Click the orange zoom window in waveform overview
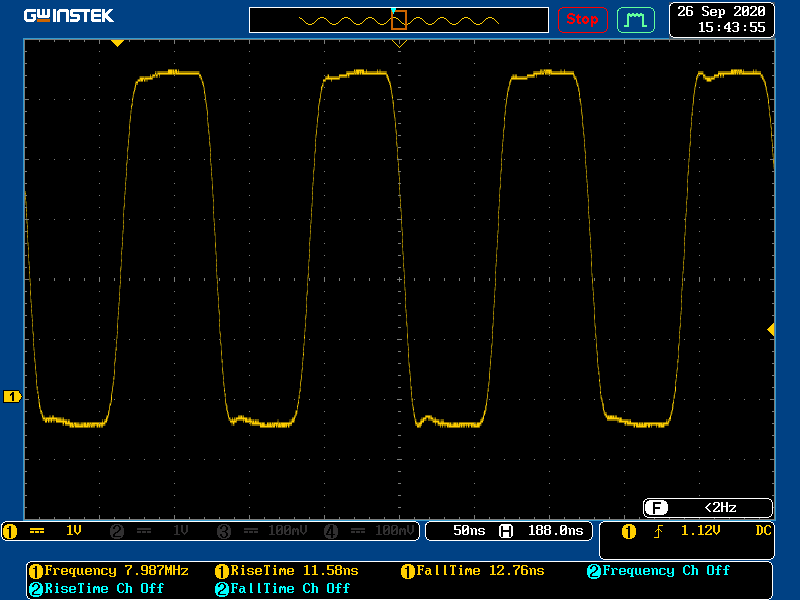Screen dimensions: 800x600 click(x=399, y=19)
